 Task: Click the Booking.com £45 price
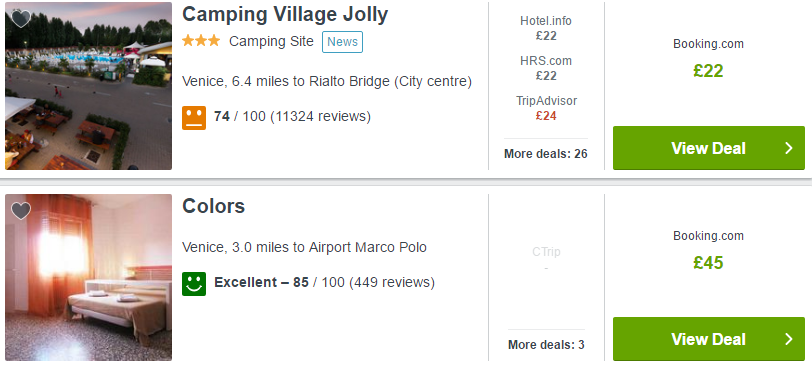click(x=708, y=263)
